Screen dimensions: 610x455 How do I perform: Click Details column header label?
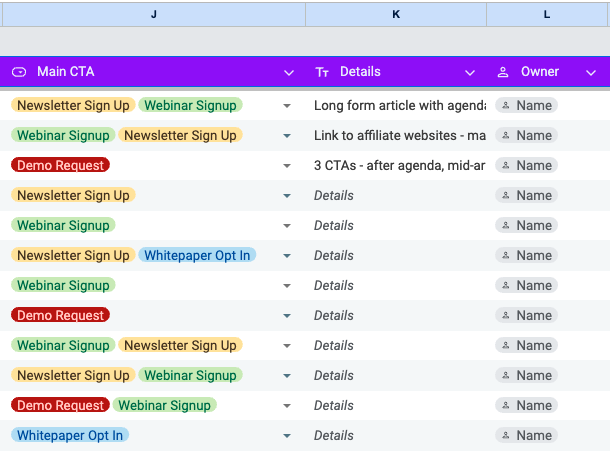pyautogui.click(x=360, y=72)
